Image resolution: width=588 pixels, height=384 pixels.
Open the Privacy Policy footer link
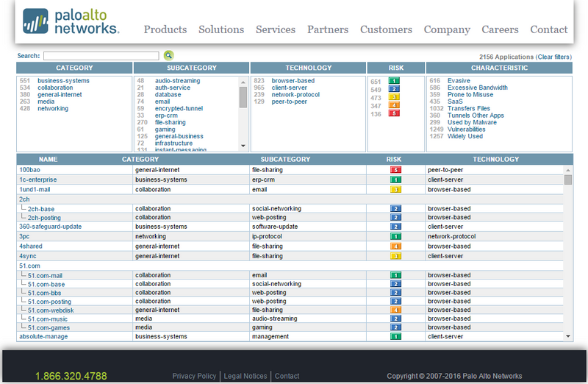click(x=194, y=376)
